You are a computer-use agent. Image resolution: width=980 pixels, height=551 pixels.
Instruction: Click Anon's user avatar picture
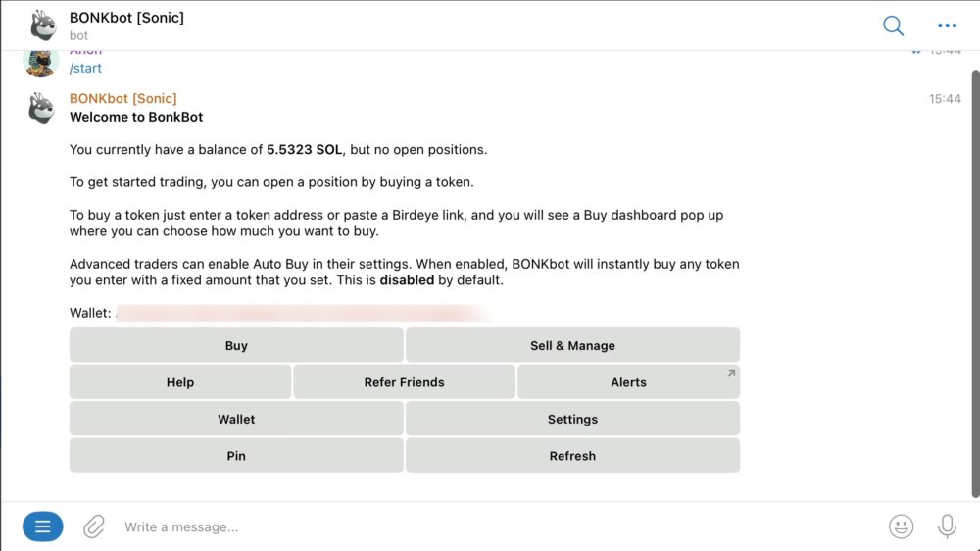click(40, 63)
